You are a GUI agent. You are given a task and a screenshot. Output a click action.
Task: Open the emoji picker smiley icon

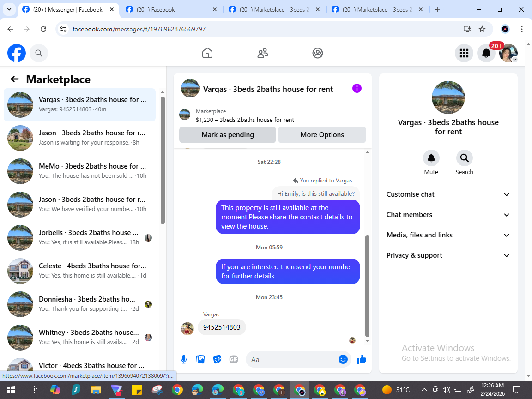pyautogui.click(x=343, y=359)
